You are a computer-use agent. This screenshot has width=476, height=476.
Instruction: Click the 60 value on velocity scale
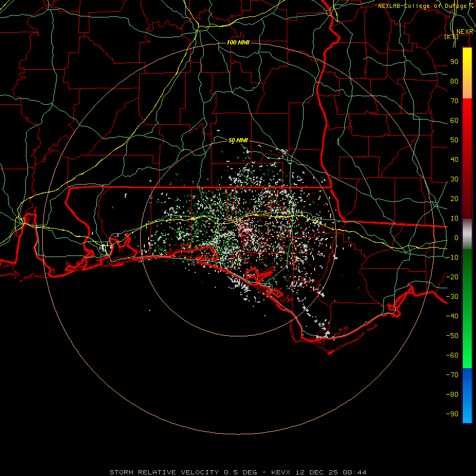point(454,120)
